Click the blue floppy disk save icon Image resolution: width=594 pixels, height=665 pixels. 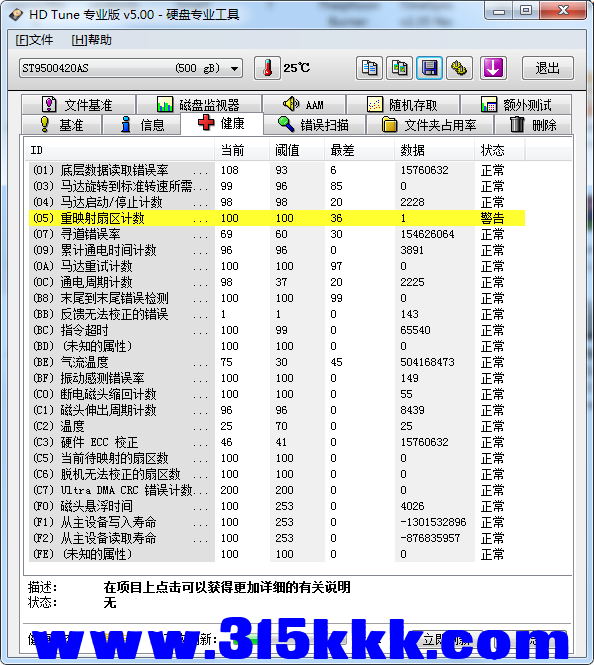(429, 68)
